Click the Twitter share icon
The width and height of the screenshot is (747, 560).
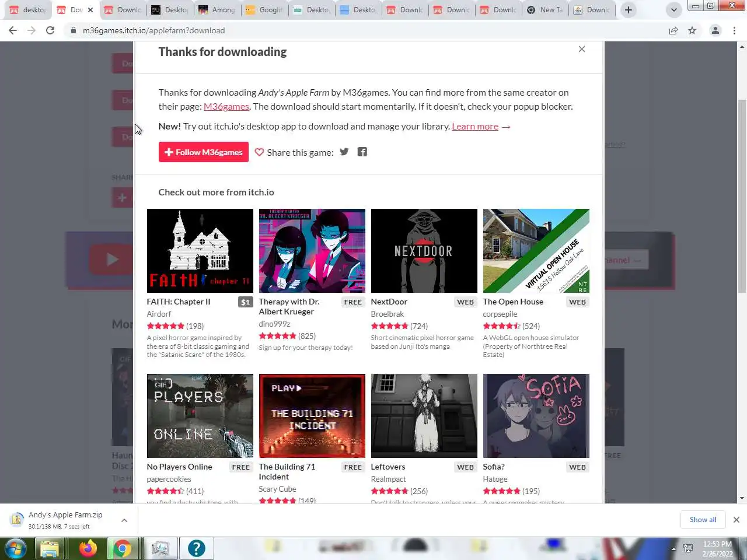(x=344, y=152)
